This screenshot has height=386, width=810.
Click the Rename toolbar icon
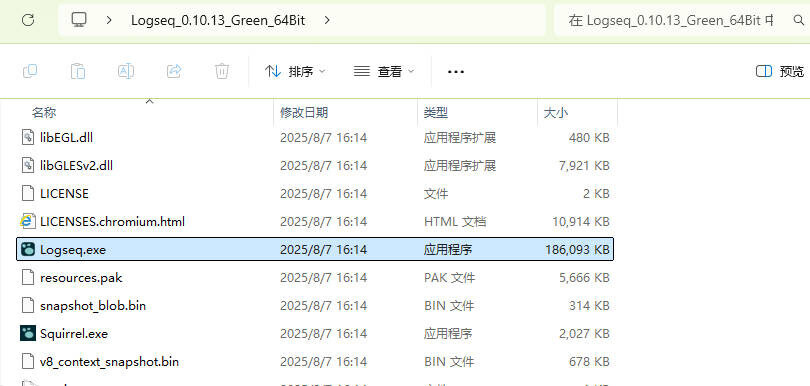[126, 71]
